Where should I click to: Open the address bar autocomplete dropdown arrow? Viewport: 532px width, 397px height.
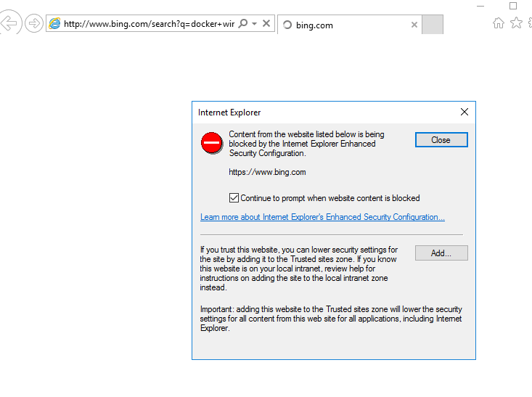click(x=255, y=24)
